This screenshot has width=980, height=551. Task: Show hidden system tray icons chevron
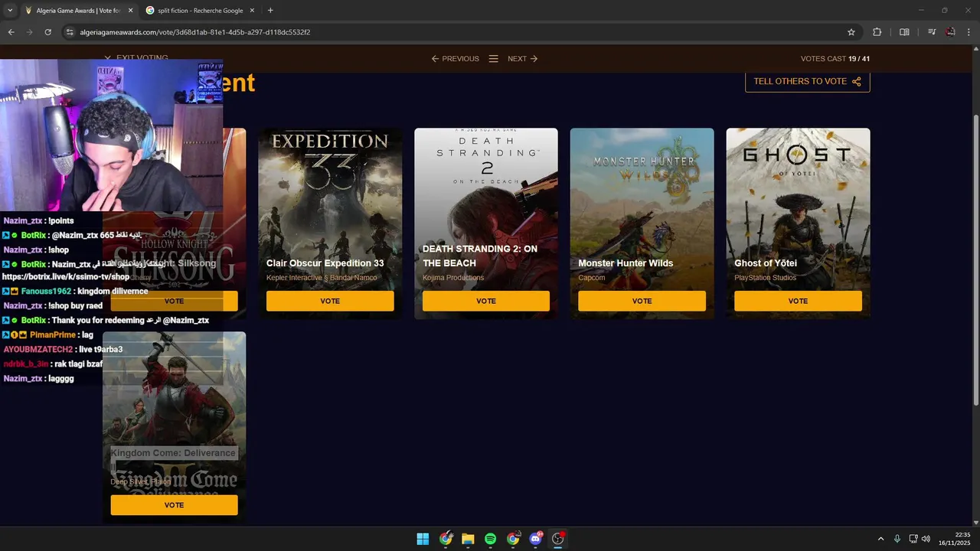(x=880, y=539)
